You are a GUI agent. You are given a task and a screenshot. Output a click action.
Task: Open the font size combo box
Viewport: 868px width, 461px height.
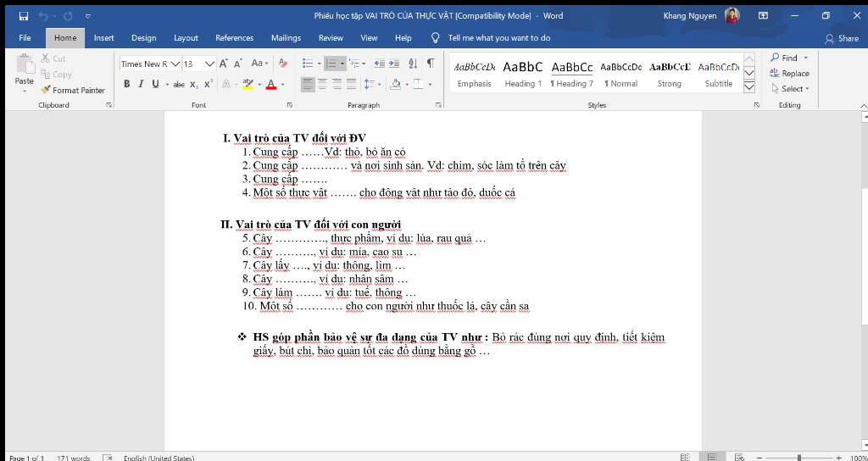click(198, 64)
